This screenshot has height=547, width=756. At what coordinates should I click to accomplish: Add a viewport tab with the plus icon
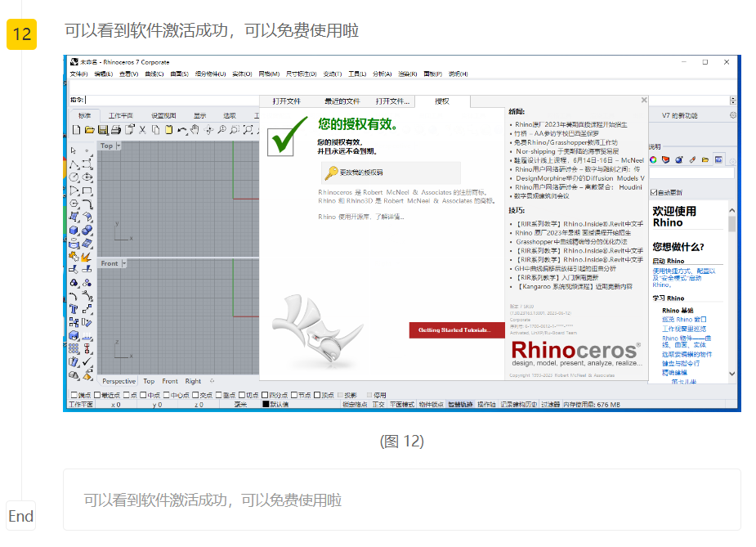[x=212, y=381]
